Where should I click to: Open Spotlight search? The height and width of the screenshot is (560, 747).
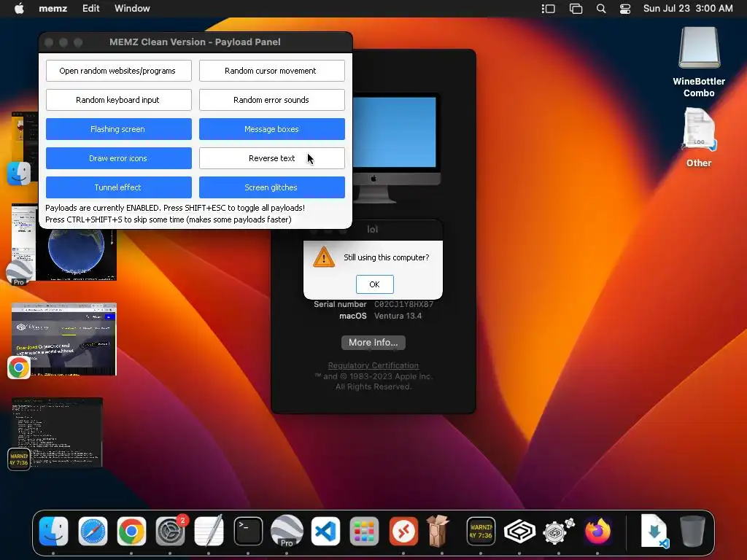pyautogui.click(x=601, y=9)
